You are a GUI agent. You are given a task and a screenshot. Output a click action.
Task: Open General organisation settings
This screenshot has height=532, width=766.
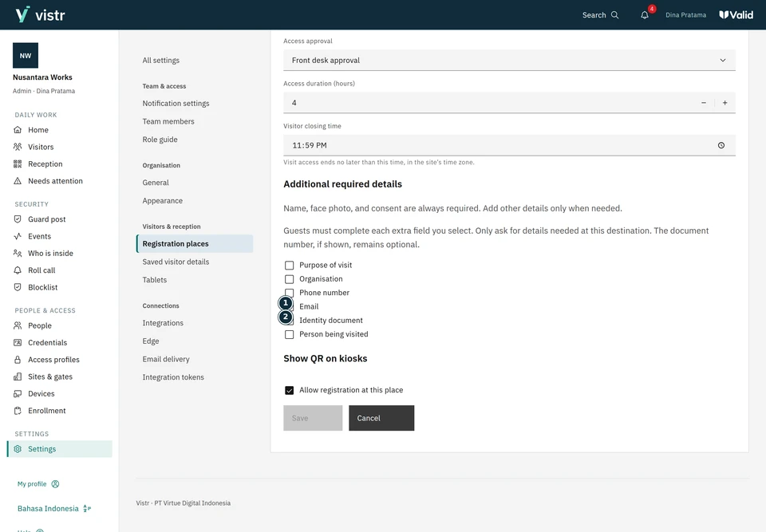point(156,183)
